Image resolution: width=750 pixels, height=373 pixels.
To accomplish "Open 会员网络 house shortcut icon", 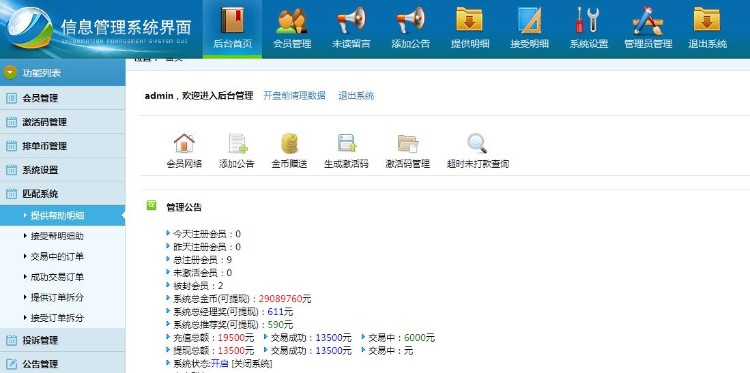I will tap(184, 143).
